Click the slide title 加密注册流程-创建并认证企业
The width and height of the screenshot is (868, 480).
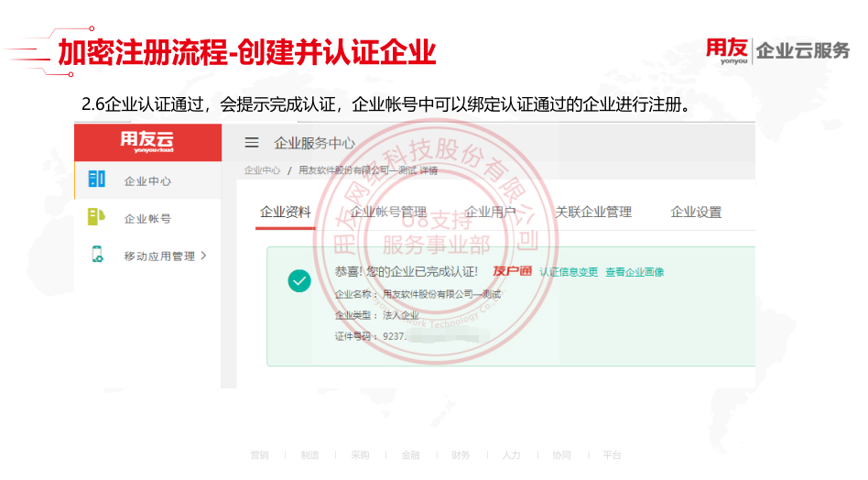[247, 52]
